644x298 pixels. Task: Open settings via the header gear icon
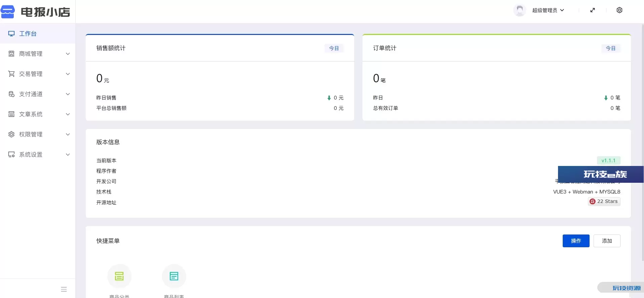click(619, 10)
